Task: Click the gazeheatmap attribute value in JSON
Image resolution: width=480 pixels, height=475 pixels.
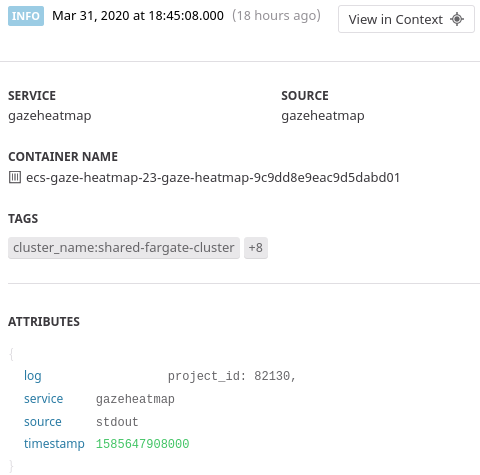Action: (135, 399)
